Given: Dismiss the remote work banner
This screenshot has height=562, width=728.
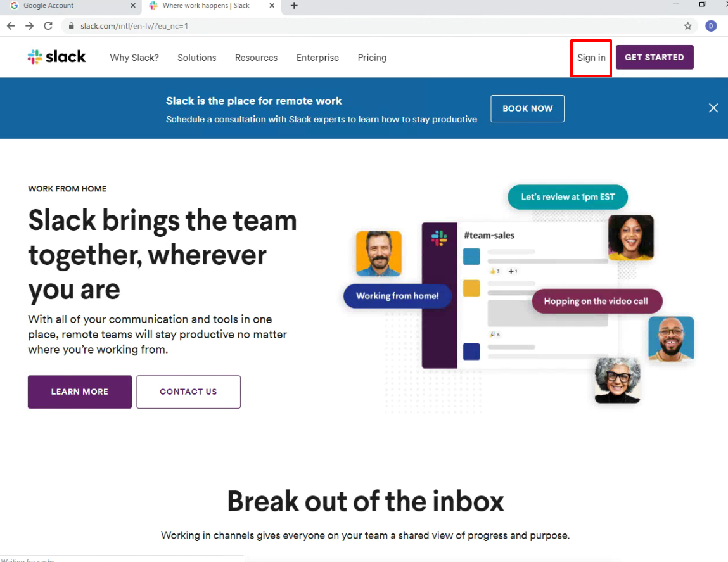Looking at the screenshot, I should [x=713, y=108].
